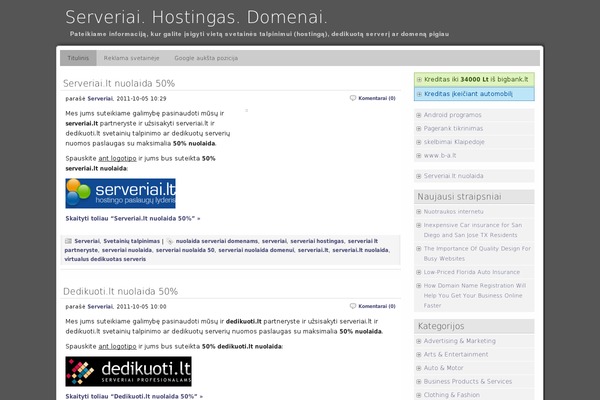Click plus icon beside Low-Priced Florida Auto Insurance
This screenshot has width=600, height=400.
click(419, 272)
